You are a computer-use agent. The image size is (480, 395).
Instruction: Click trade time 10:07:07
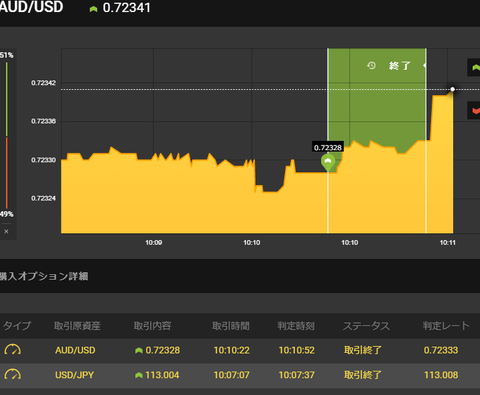(231, 375)
